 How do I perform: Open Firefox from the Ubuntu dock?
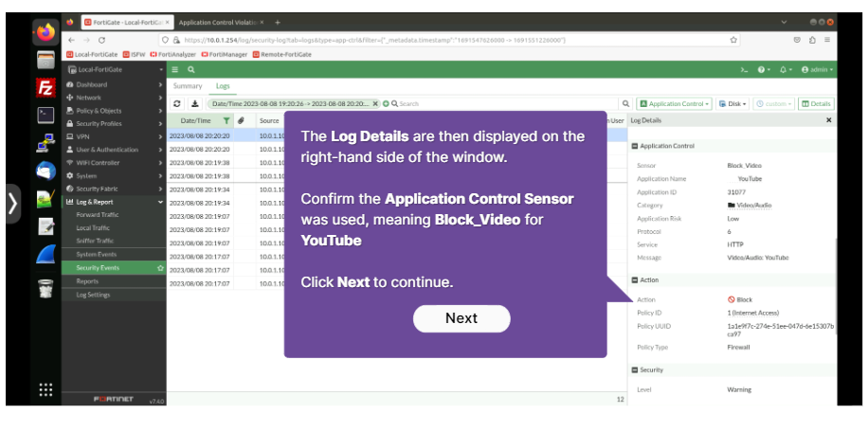click(45, 31)
